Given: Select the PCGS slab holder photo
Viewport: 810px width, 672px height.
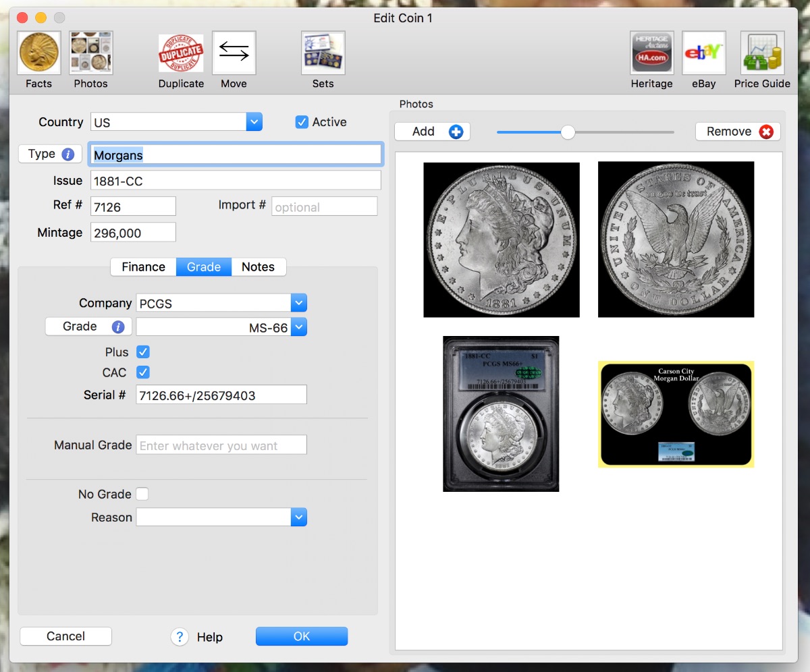Looking at the screenshot, I should point(501,414).
